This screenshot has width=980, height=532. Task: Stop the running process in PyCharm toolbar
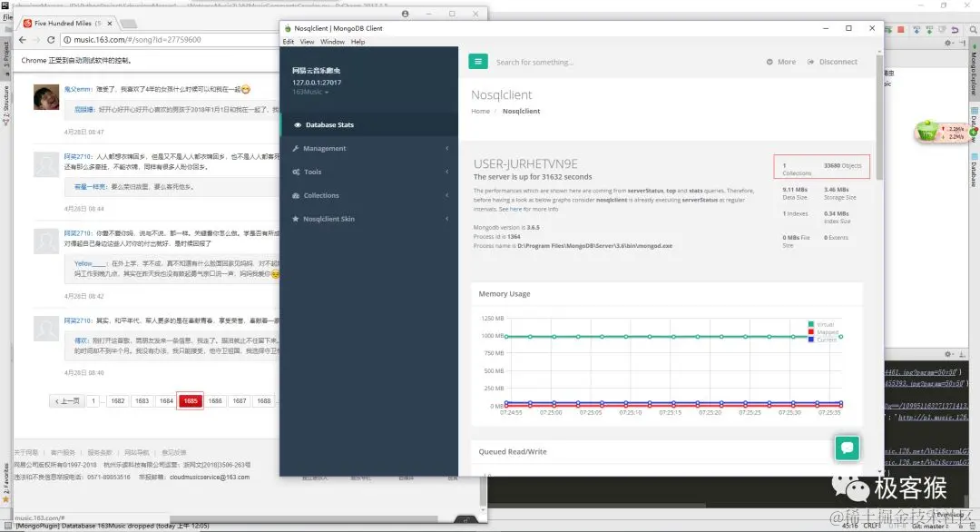pos(901,29)
